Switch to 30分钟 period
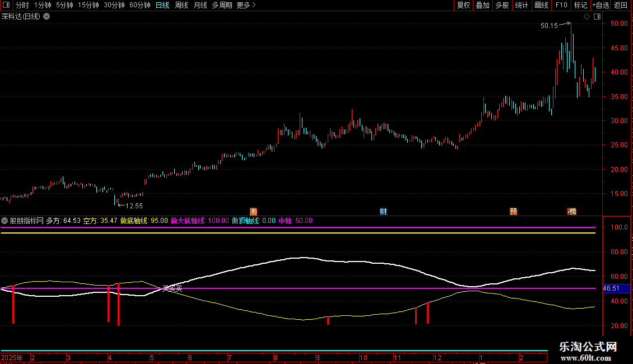633x364 pixels. (x=114, y=5)
